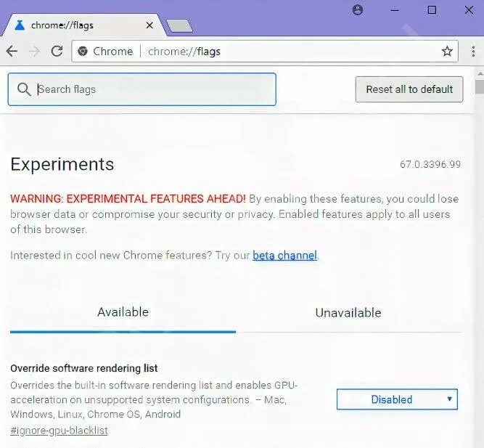The height and width of the screenshot is (448, 484).
Task: Click WARNING: EXPERIMENTAL FEATURES AHEAD! text
Action: (x=128, y=199)
